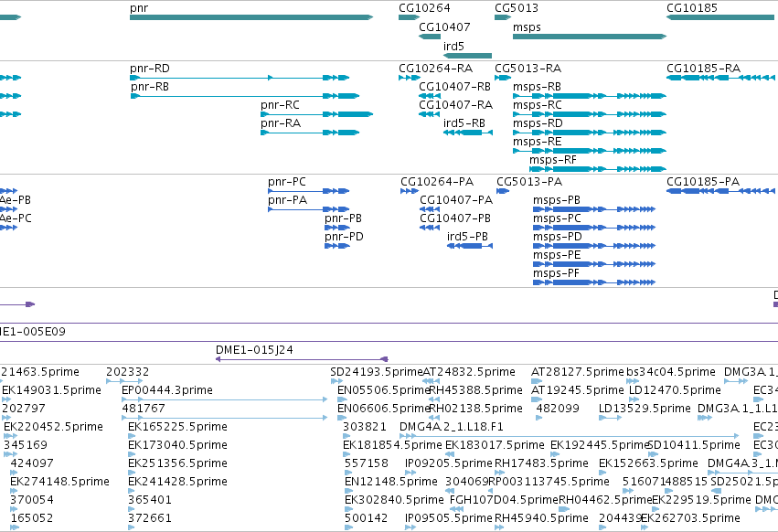
Task: Select EST EP00444.3prime
Action: 224,399
